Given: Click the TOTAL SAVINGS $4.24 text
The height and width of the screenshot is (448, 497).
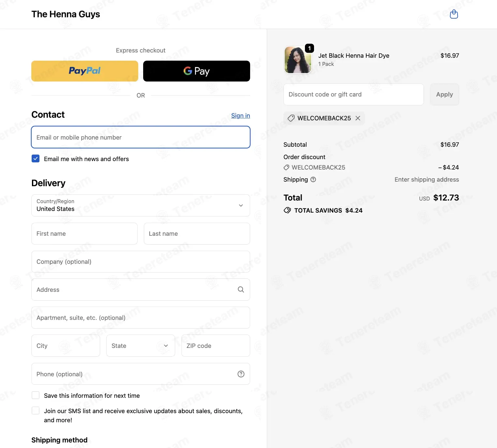Looking at the screenshot, I should [x=328, y=210].
